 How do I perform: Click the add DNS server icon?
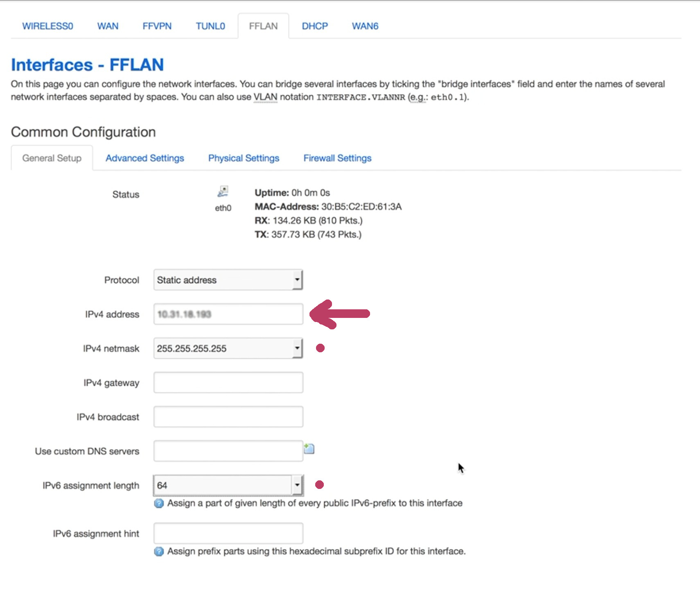coord(309,449)
